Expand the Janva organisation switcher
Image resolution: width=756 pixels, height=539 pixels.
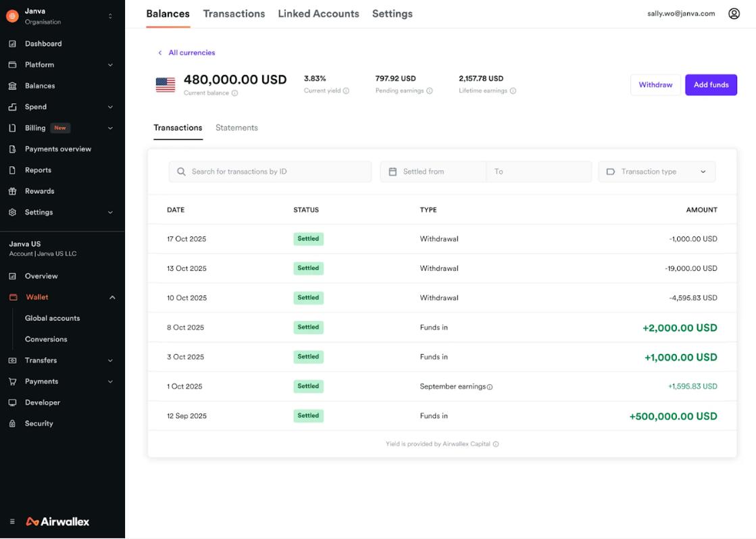pyautogui.click(x=110, y=16)
